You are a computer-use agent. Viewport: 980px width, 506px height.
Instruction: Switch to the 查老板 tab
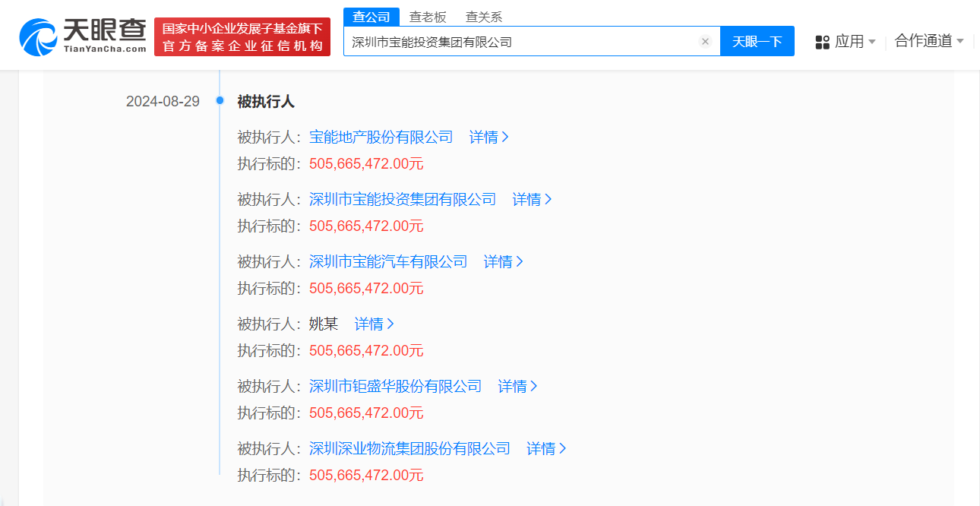428,16
